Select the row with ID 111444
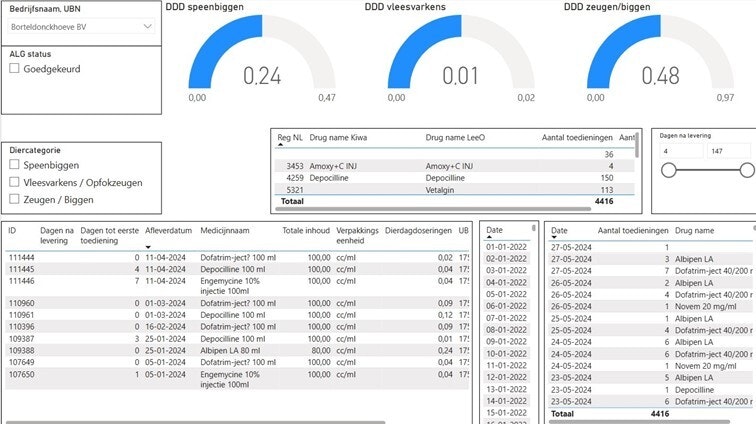 point(20,257)
